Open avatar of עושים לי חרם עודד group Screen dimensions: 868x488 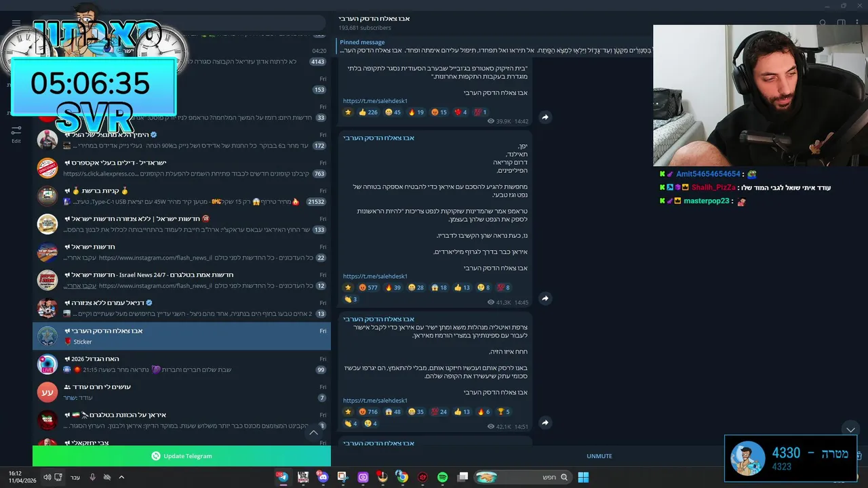pyautogui.click(x=47, y=392)
